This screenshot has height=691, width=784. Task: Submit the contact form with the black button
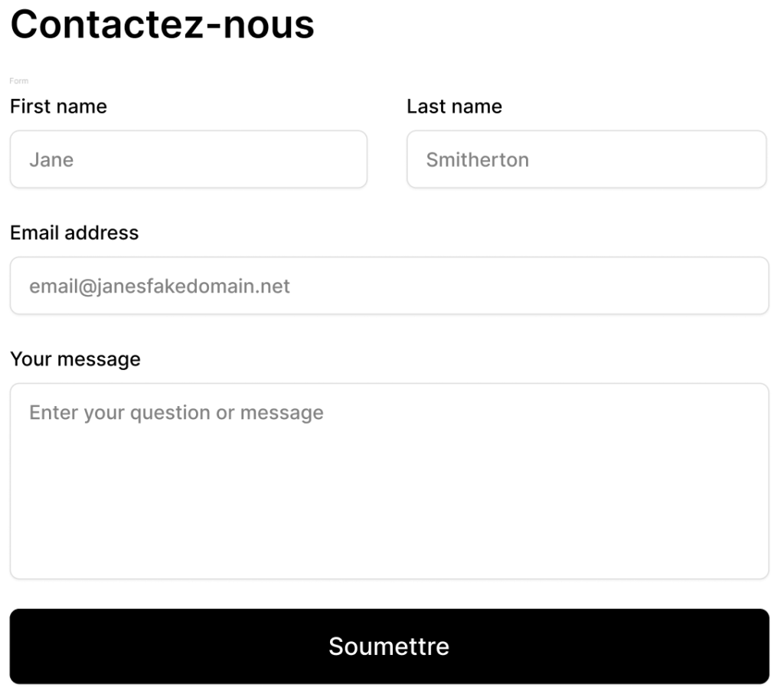pyautogui.click(x=389, y=646)
